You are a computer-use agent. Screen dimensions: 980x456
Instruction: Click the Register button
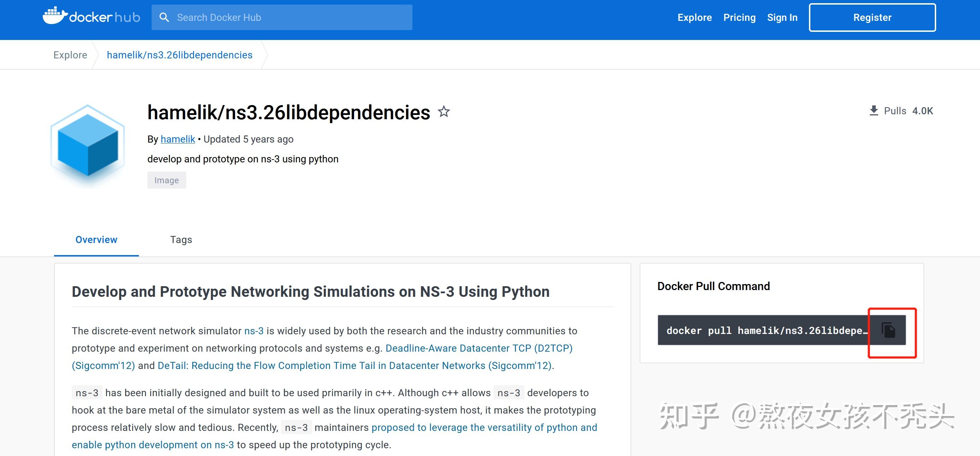[x=872, y=18]
